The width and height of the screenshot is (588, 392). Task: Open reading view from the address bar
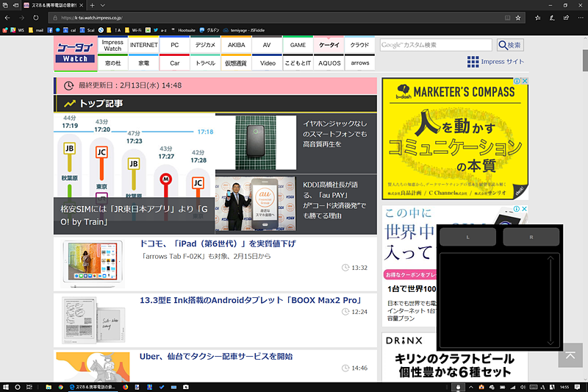(x=507, y=18)
